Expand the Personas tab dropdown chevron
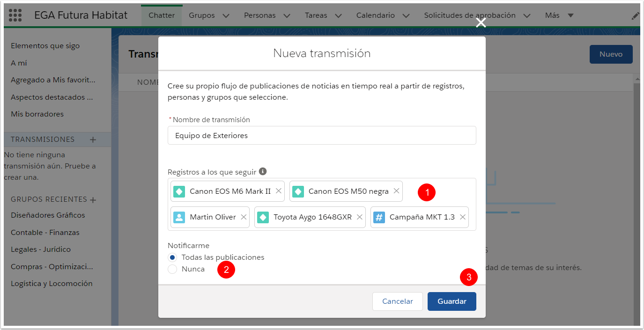This screenshot has width=644, height=330. click(x=287, y=15)
